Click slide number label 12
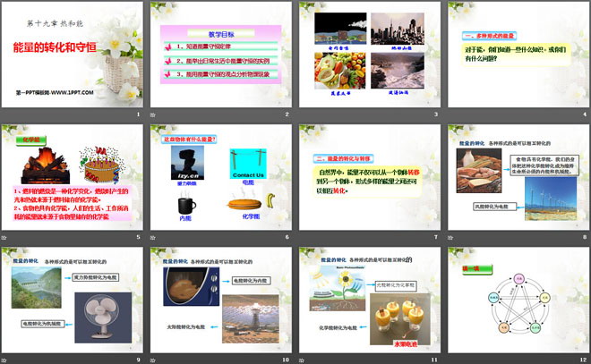The image size is (591, 364). click(x=584, y=360)
